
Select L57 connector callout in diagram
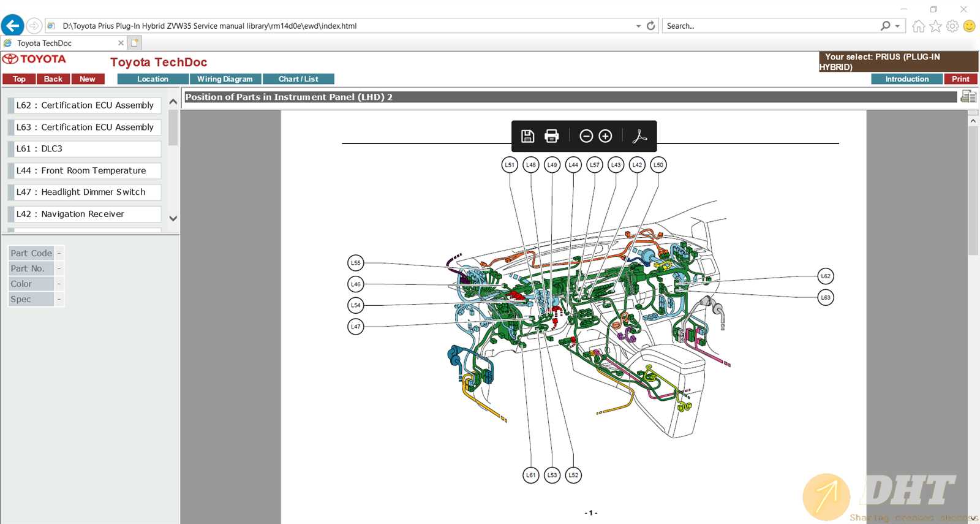pos(595,165)
